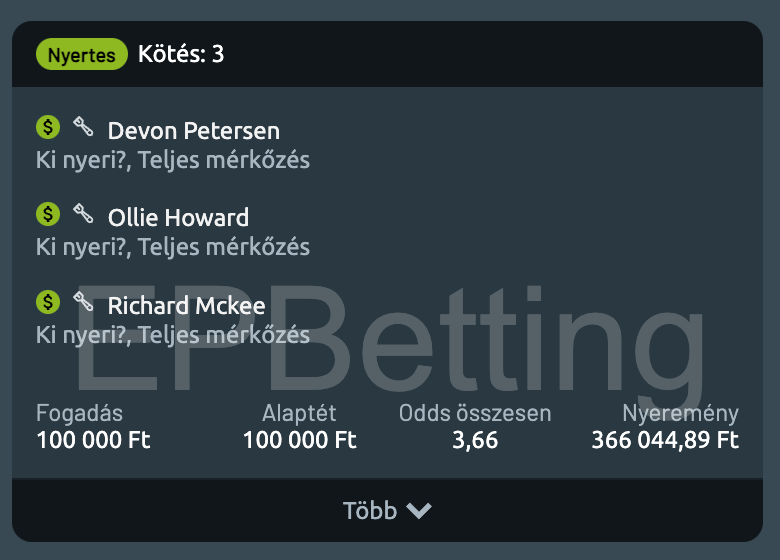
Task: Click the market description under Richard Mckee
Action: click(x=173, y=334)
